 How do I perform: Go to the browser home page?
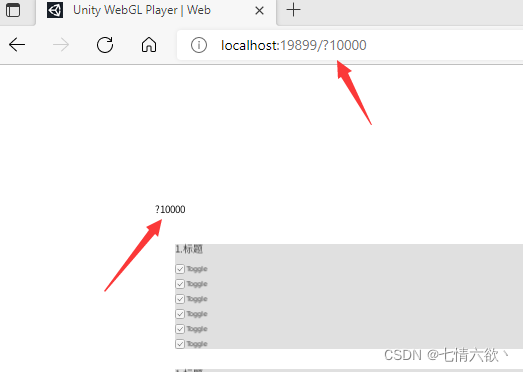(149, 45)
